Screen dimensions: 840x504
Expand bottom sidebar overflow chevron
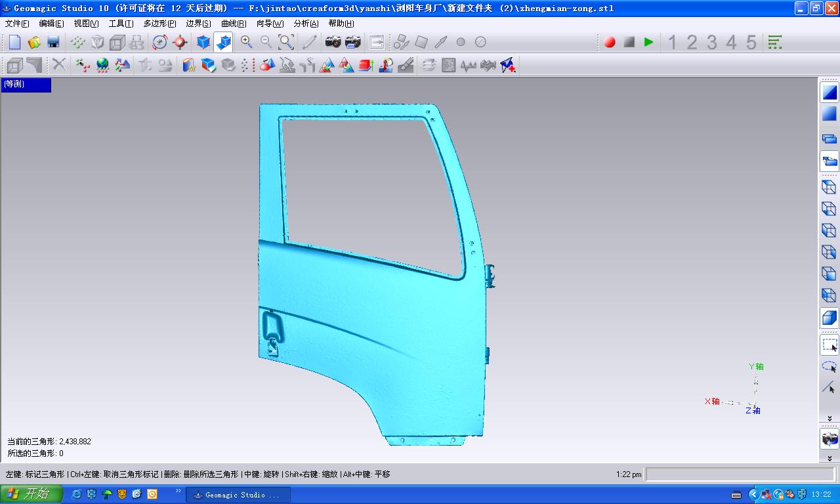pyautogui.click(x=829, y=458)
